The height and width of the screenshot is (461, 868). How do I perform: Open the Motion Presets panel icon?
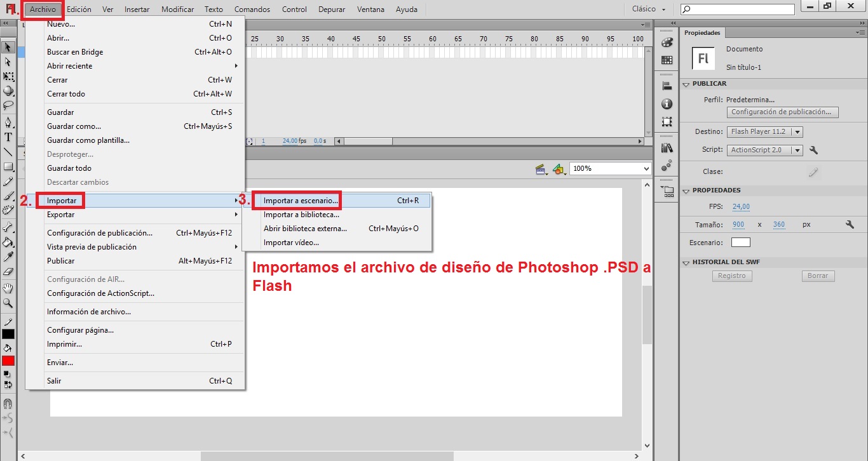(667, 165)
